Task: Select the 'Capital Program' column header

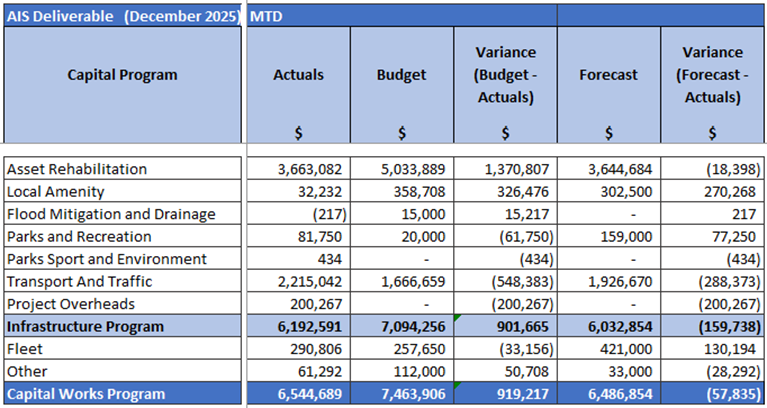Action: tap(122, 75)
